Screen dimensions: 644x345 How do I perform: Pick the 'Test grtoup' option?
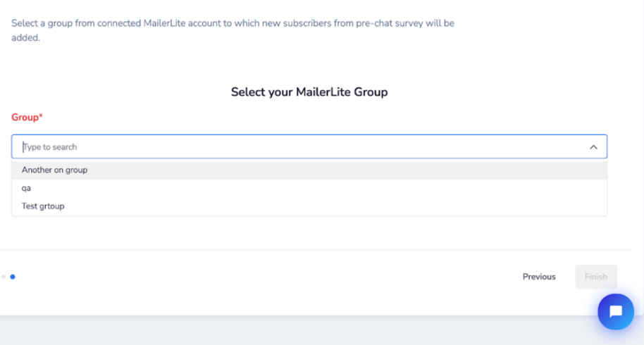43,206
